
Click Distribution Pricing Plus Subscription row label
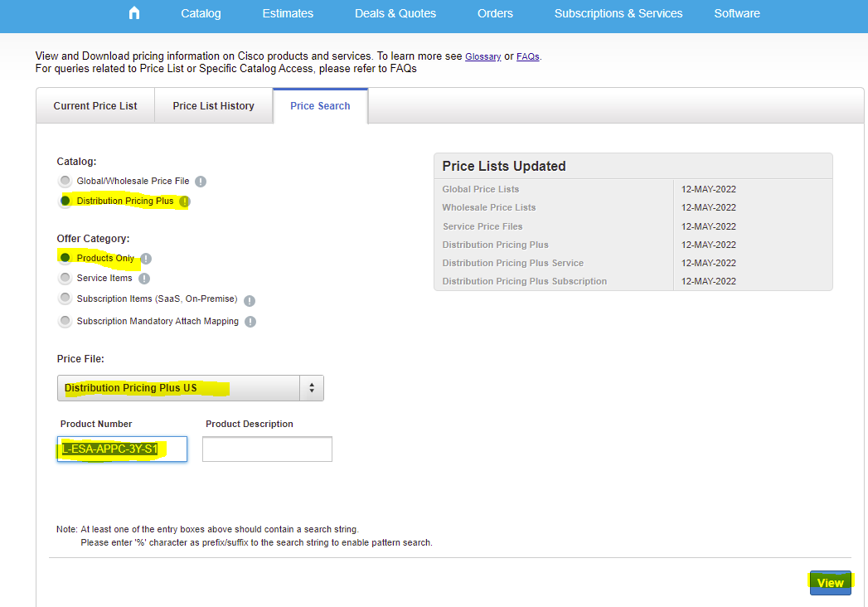pos(524,281)
